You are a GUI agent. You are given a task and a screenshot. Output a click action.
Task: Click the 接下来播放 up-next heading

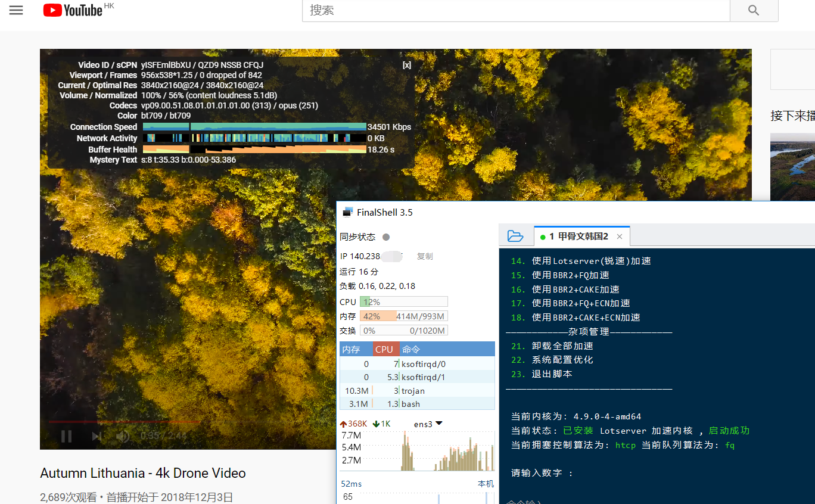coord(792,116)
